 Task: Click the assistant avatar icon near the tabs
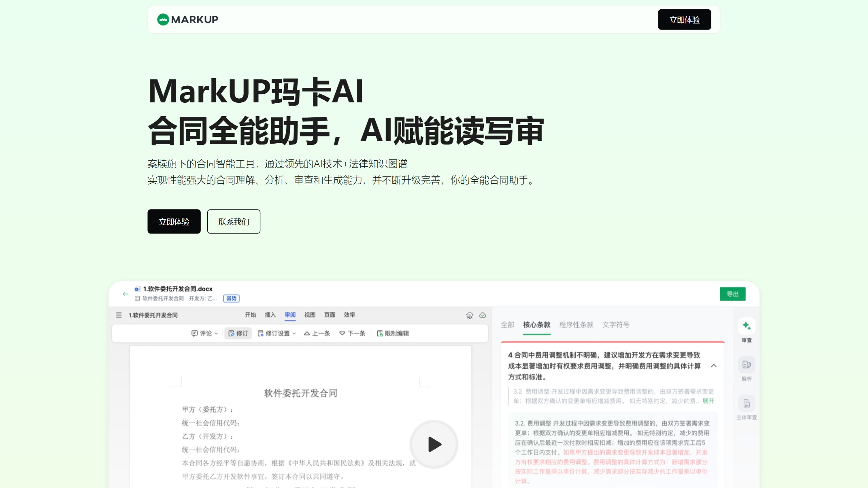click(470, 315)
